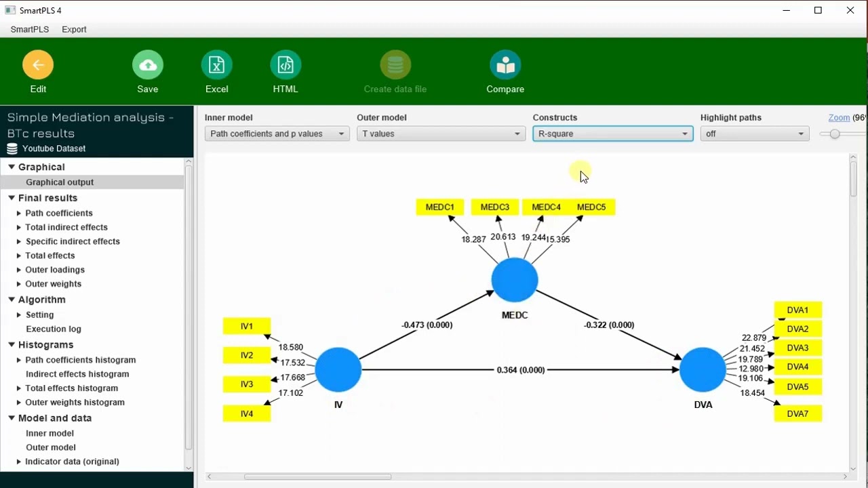Click the 0.364 (0.000) path label
The image size is (868, 488).
click(521, 370)
